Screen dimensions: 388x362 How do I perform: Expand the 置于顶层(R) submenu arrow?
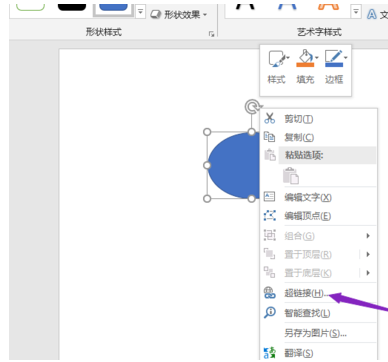[368, 254]
